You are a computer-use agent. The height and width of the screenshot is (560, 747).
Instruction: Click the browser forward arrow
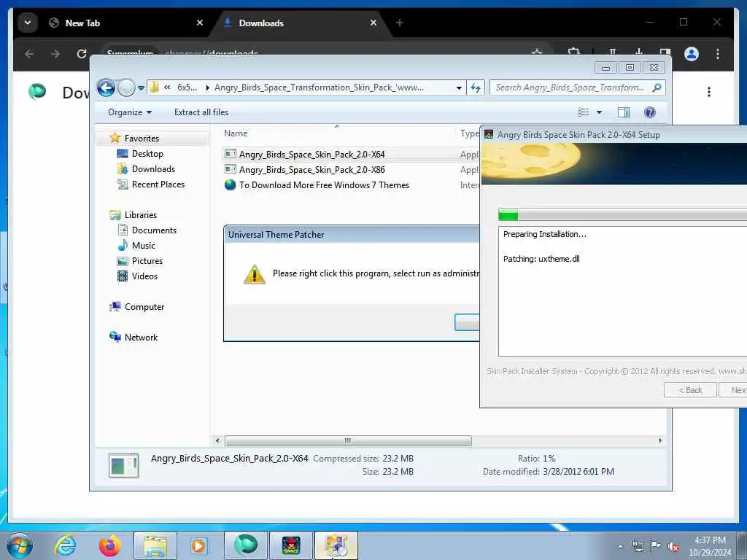55,54
